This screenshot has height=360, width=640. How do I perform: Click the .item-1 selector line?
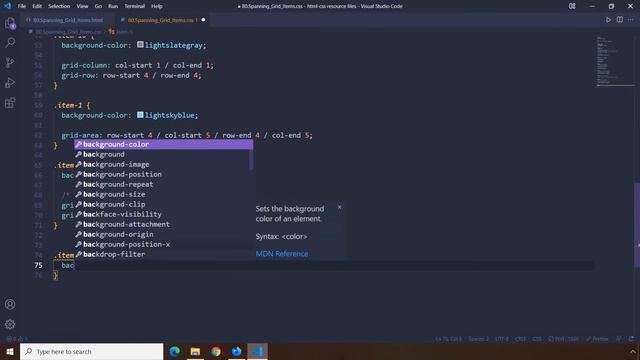point(72,105)
